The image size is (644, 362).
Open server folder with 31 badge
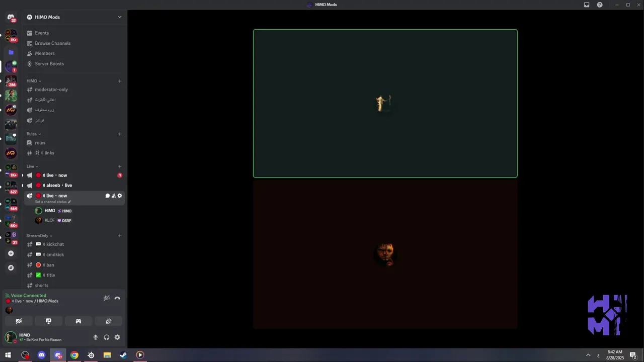[x=11, y=237]
